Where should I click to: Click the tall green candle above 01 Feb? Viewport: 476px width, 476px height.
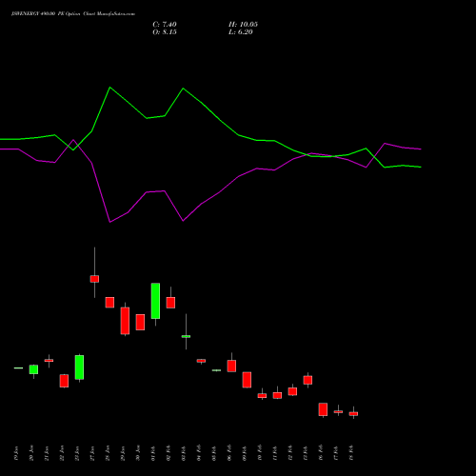pos(155,301)
